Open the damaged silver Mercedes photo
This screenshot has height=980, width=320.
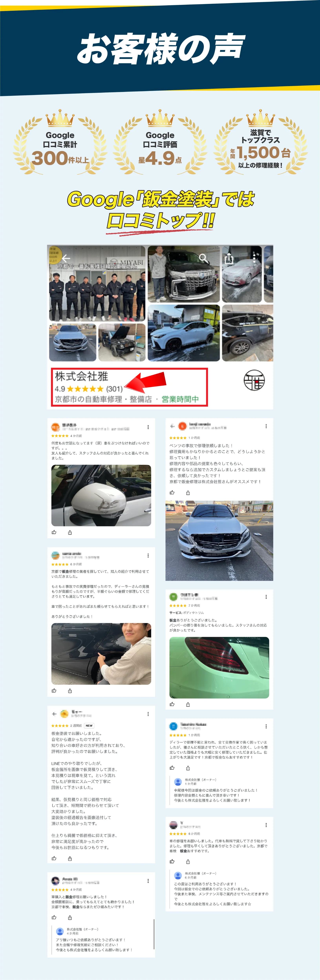(x=219, y=540)
